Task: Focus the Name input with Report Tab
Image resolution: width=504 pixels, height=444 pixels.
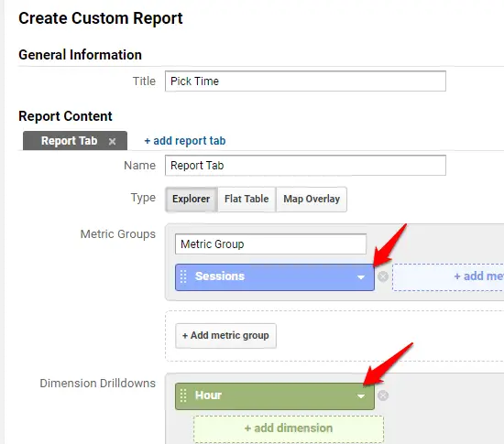Action: click(x=305, y=166)
